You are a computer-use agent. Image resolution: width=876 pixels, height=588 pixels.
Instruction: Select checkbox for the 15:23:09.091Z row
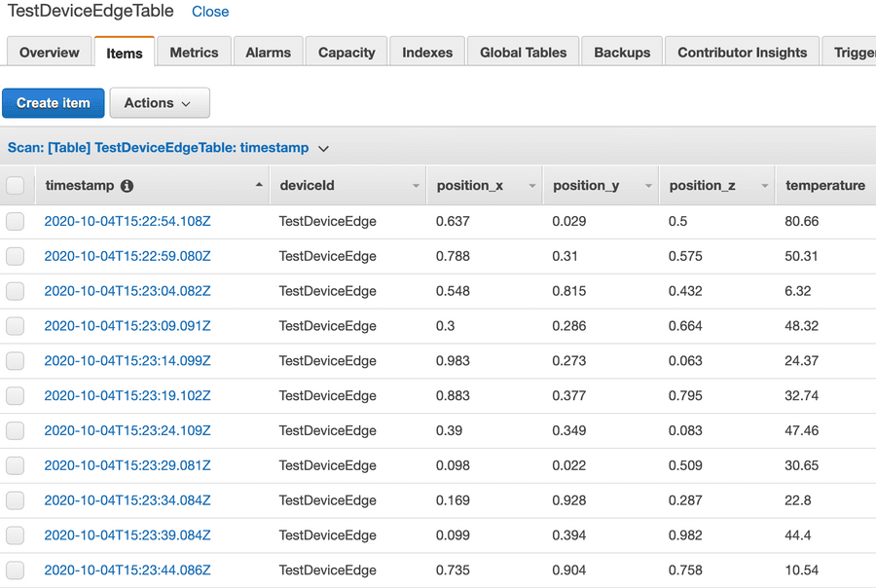pos(16,326)
